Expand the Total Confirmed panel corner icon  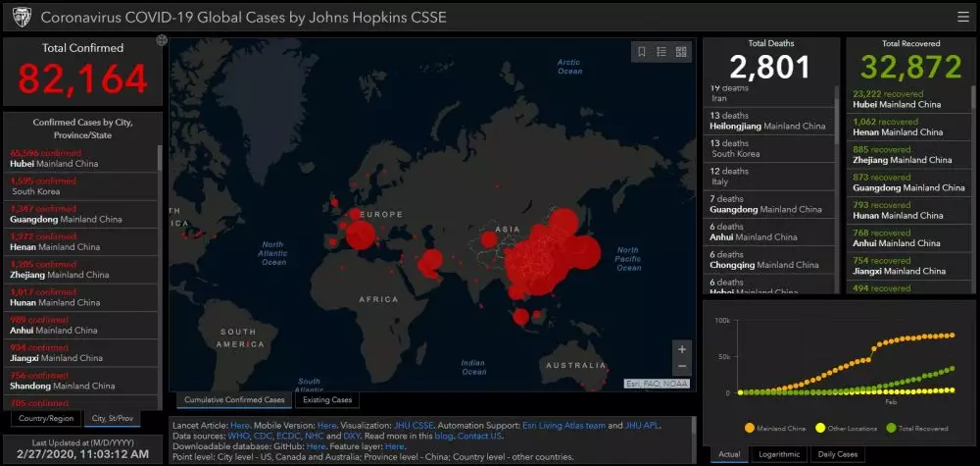[x=162, y=40]
